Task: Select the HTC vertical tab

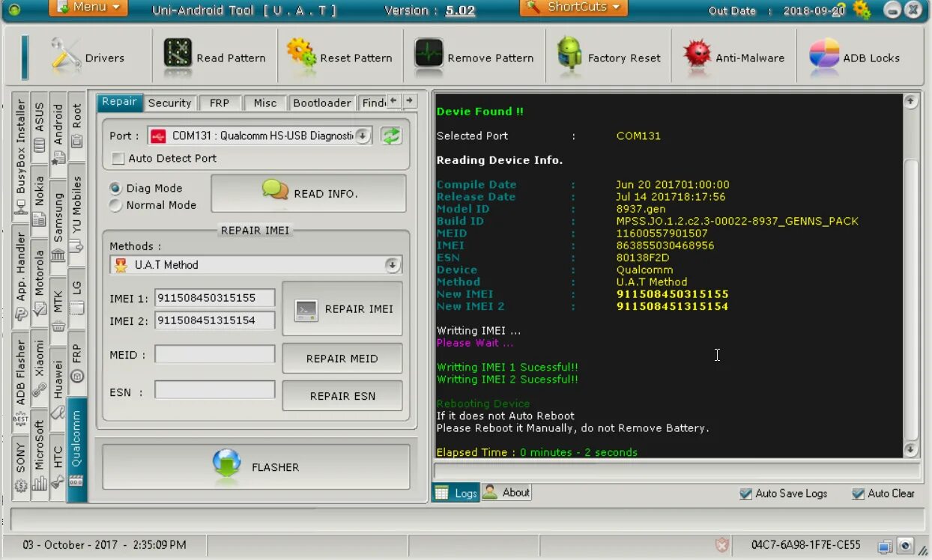Action: click(58, 466)
